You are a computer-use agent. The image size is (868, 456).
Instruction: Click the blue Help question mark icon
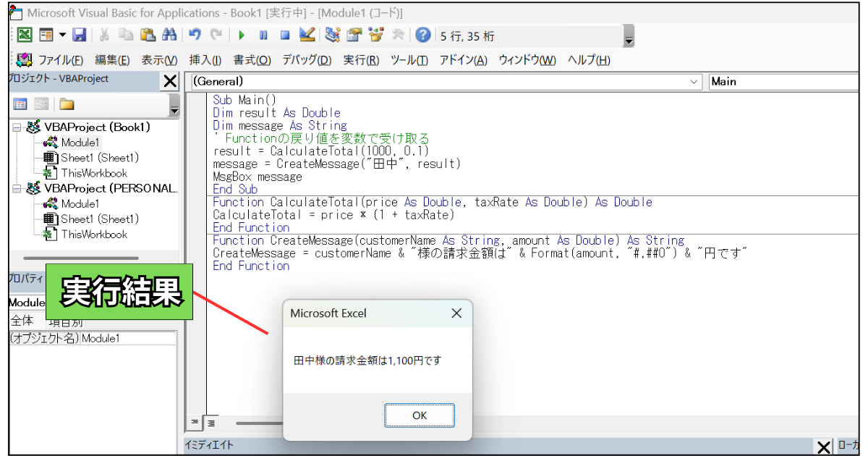tap(423, 35)
